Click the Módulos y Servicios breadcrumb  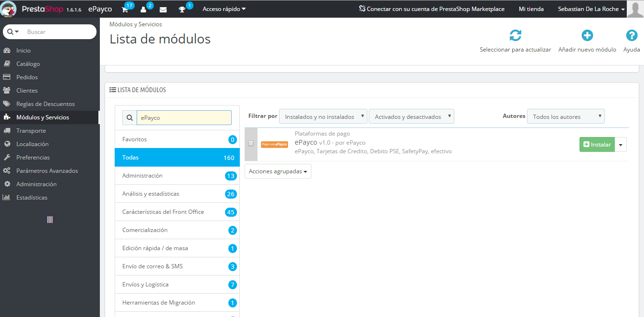pyautogui.click(x=136, y=24)
